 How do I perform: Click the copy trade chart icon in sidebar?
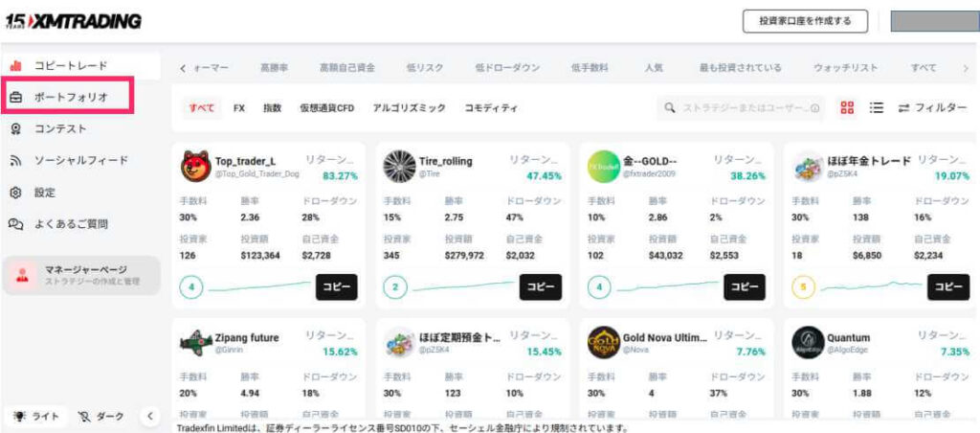click(15, 66)
